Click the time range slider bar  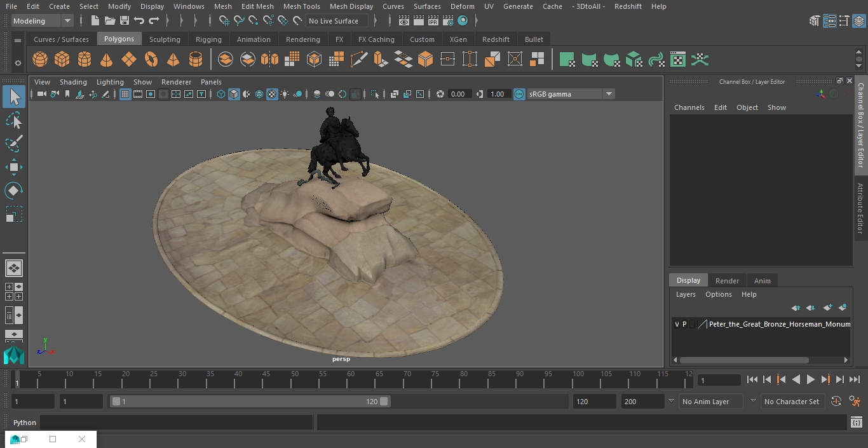[250, 402]
